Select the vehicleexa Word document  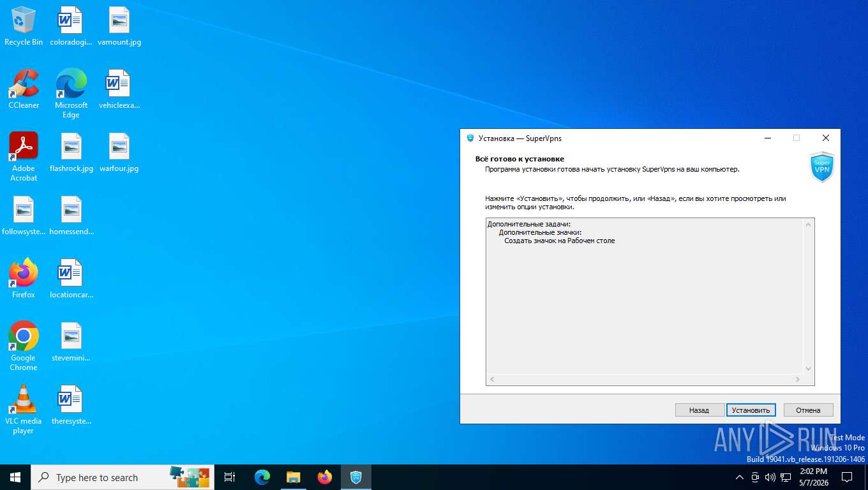[119, 89]
